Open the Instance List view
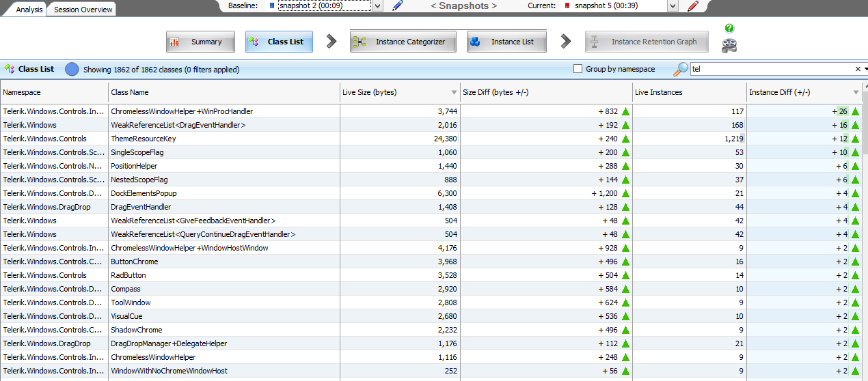Image resolution: width=868 pixels, height=381 pixels. click(506, 42)
